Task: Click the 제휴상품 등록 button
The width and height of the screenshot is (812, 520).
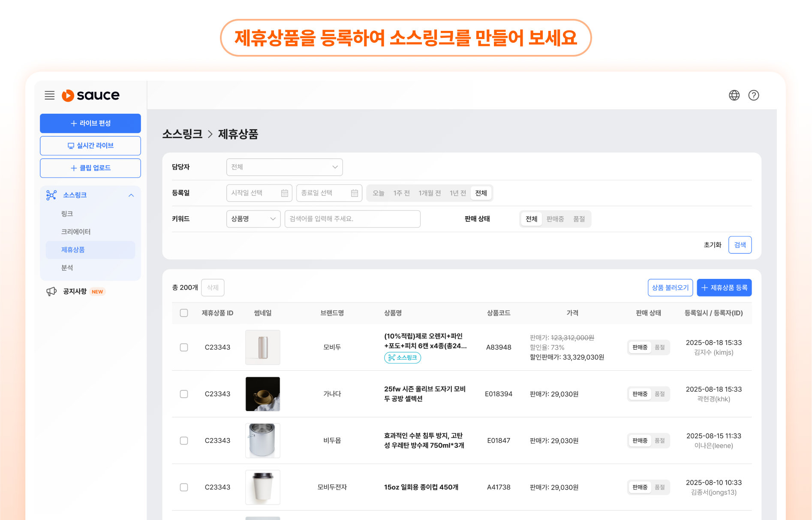Action: [724, 287]
